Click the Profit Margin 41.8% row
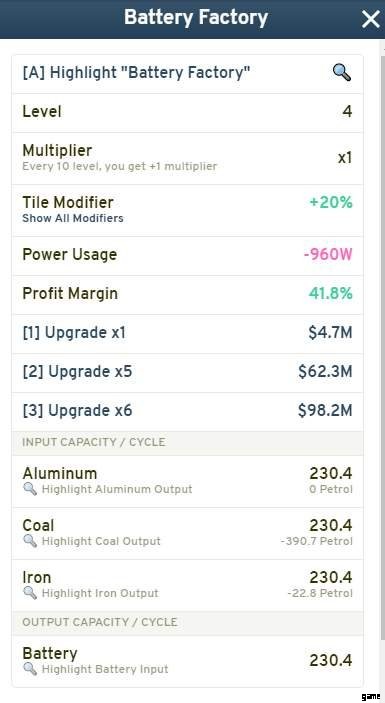 pos(187,294)
